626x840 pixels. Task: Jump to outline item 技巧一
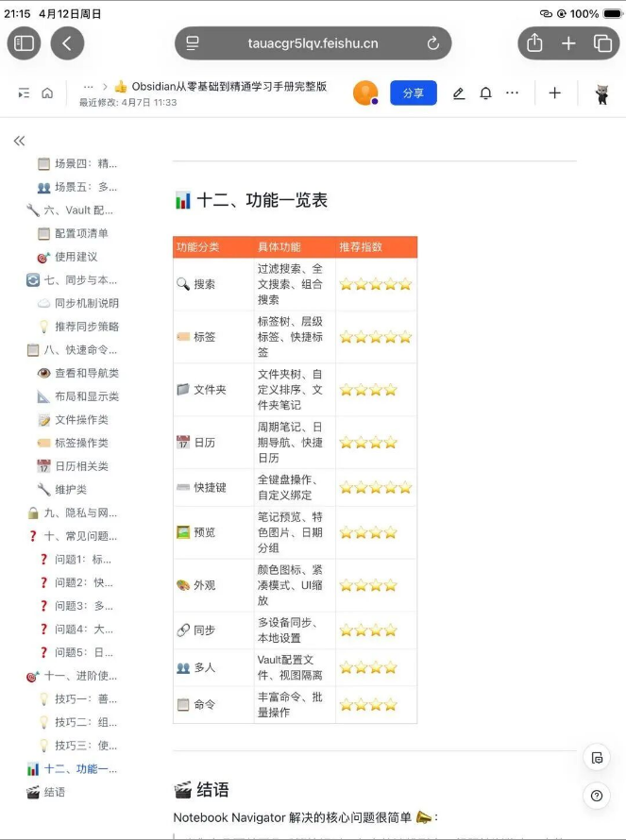click(77, 699)
